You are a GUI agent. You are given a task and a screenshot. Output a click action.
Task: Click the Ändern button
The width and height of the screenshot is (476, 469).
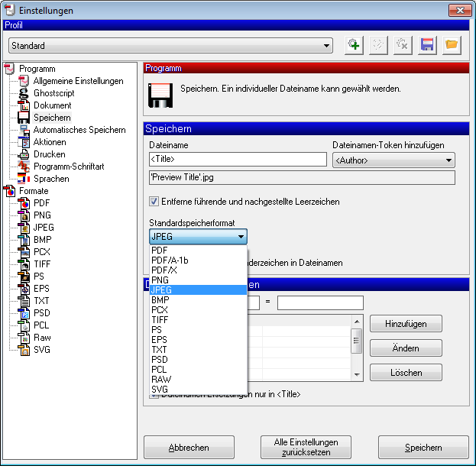pyautogui.click(x=406, y=348)
